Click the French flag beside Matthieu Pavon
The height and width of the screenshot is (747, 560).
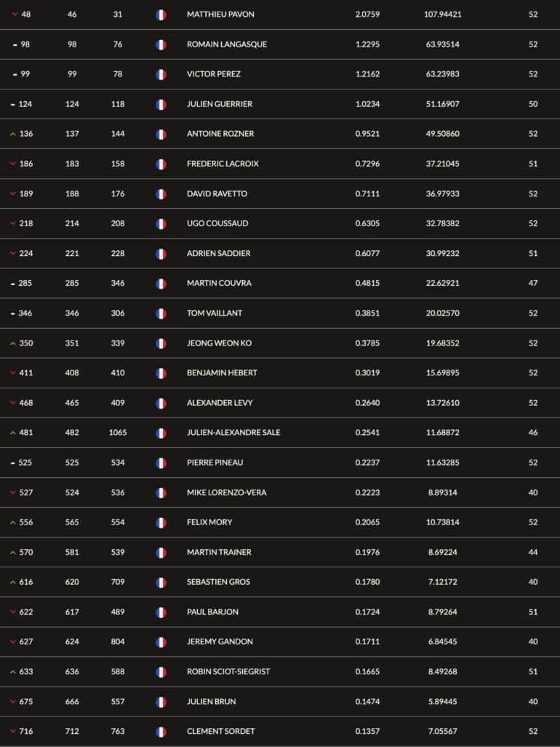161,15
